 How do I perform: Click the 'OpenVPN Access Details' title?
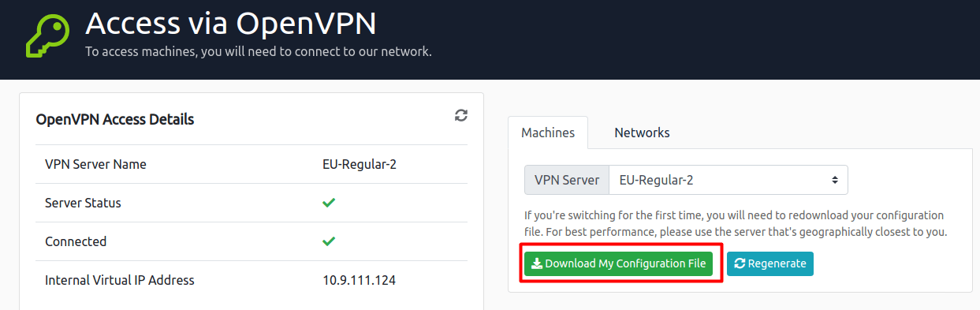tap(115, 120)
